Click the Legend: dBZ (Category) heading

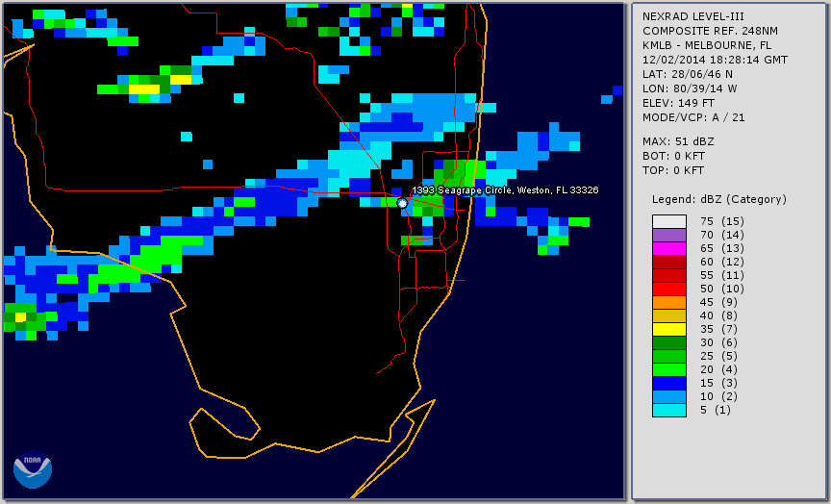(719, 199)
